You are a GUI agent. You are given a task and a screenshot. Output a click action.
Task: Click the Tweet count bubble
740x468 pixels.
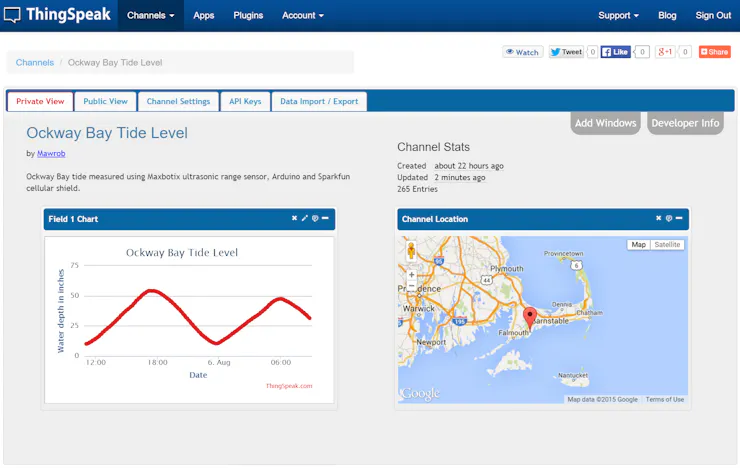click(593, 52)
